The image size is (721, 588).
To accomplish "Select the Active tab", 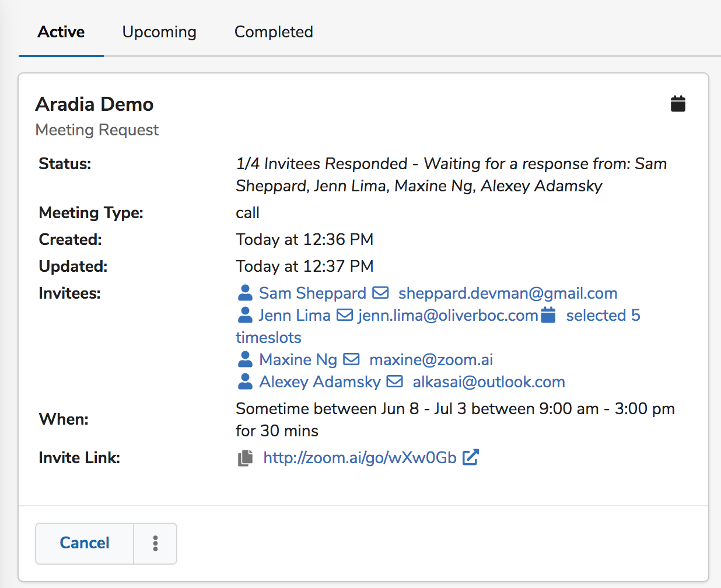I will (x=61, y=32).
